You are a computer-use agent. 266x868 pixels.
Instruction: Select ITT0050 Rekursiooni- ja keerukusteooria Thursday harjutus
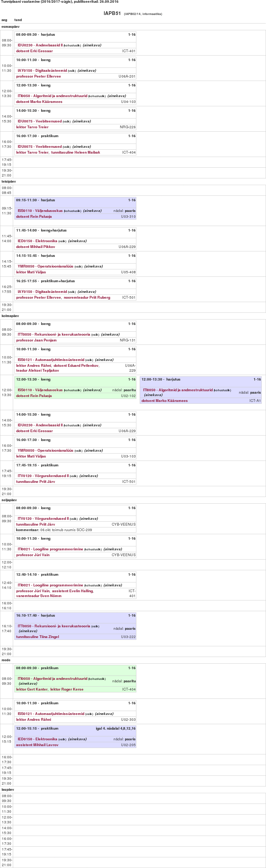point(54,626)
